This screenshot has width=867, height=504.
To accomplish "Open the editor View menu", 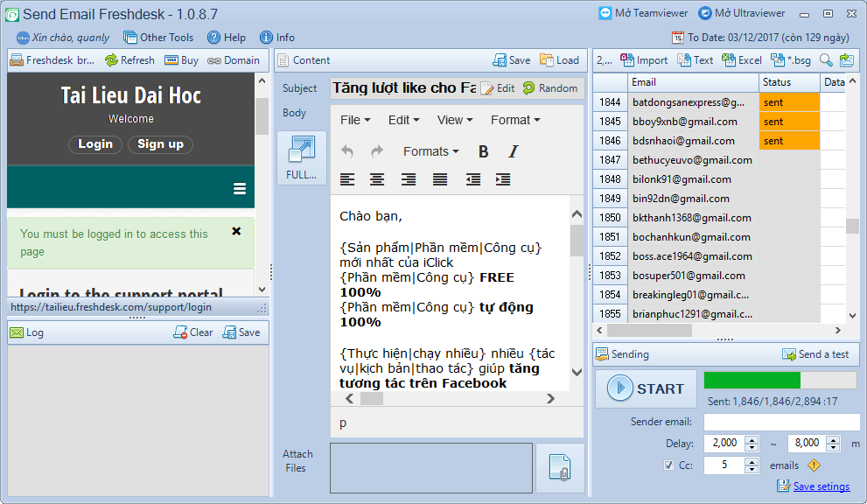I will (455, 120).
